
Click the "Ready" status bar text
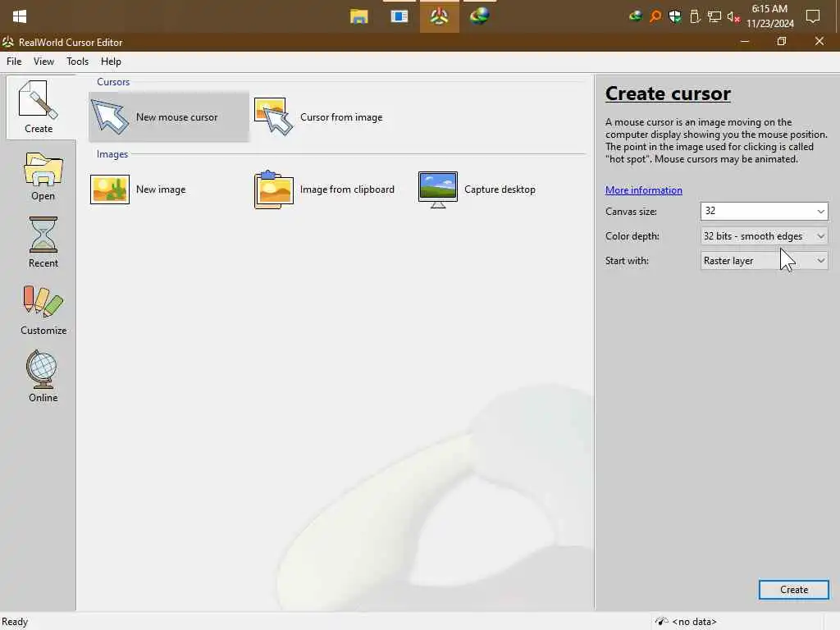15,622
